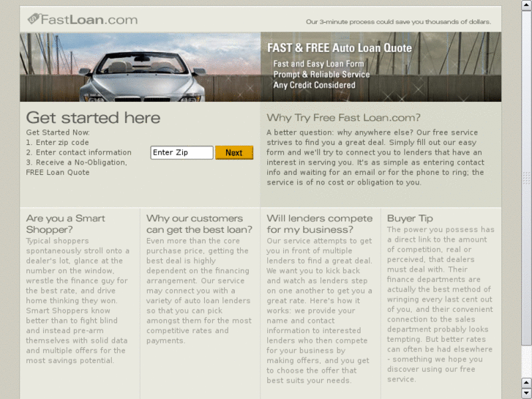Viewport: 532px width, 399px height.
Task: Click the 'Buyer Tip' heading
Action: [x=410, y=218]
